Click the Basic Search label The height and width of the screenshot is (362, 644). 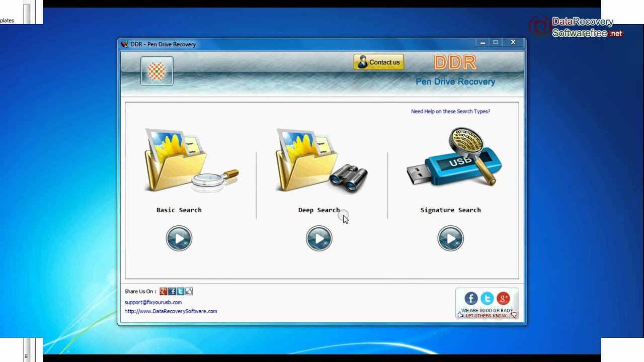coord(179,210)
